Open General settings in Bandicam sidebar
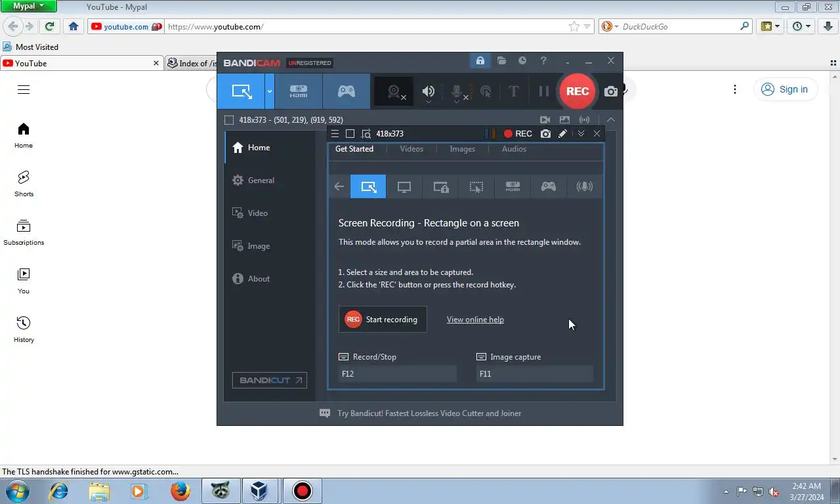Image resolution: width=840 pixels, height=504 pixels. point(270,180)
